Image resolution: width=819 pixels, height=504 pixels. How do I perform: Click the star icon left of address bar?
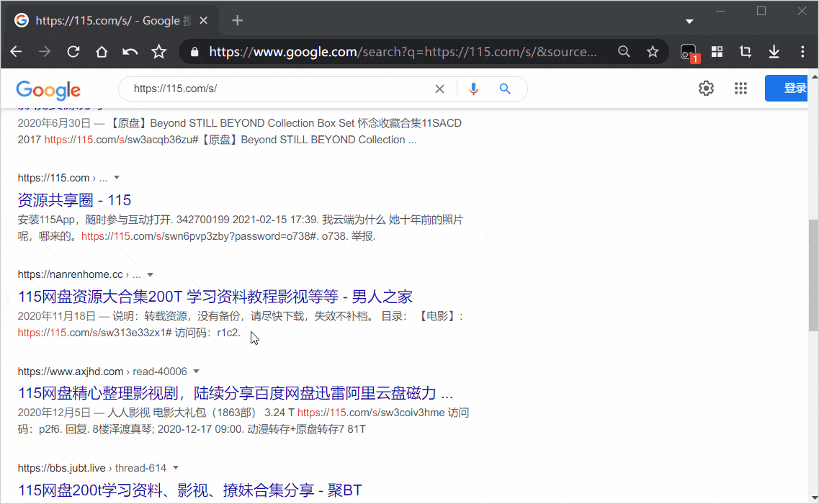coord(159,52)
